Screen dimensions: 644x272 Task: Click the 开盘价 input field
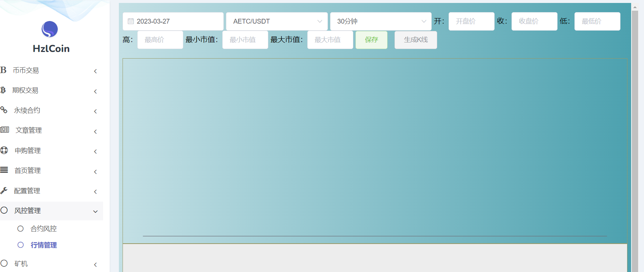pyautogui.click(x=471, y=21)
